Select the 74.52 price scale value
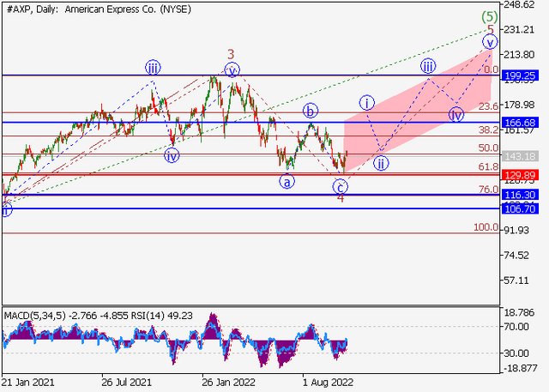Screen dimensions: 549x392 [x=516, y=255]
